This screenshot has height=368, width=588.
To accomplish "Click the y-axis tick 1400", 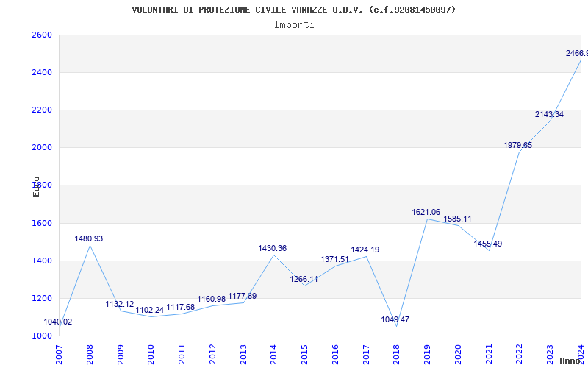I will 42,261.
